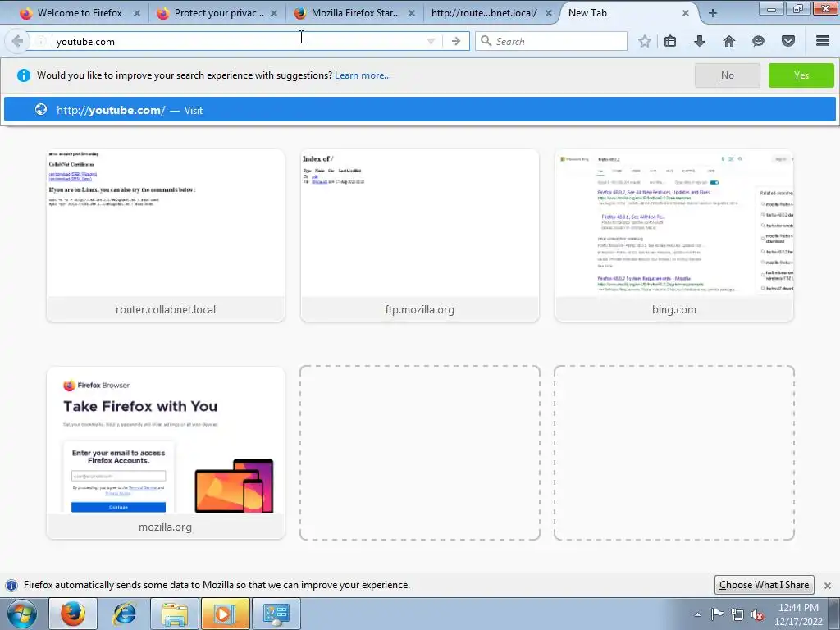The width and height of the screenshot is (840, 630).
Task: Open the Hello chat smiley icon
Action: tap(758, 41)
